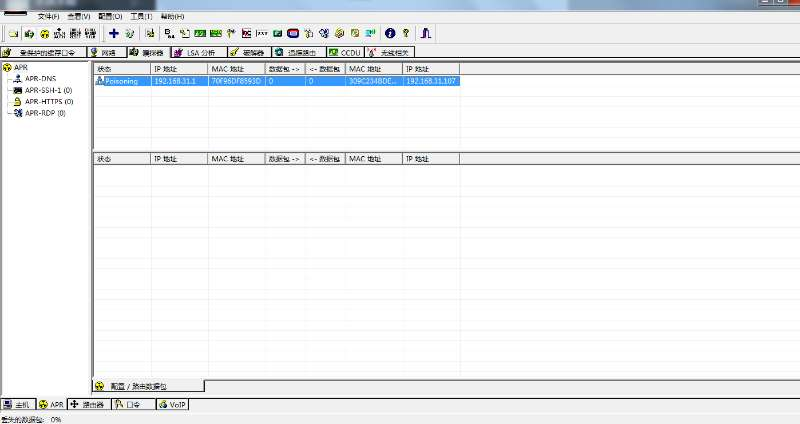Click <- 数据包 column header in lower table
The height and width of the screenshot is (424, 800).
(x=325, y=159)
